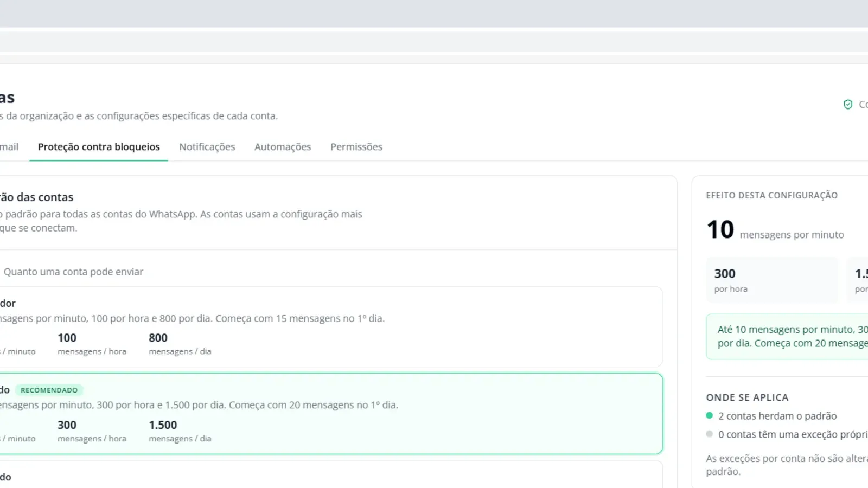Click the "1.500 mensagens / dia" value
The image size is (868, 488).
[x=180, y=431]
